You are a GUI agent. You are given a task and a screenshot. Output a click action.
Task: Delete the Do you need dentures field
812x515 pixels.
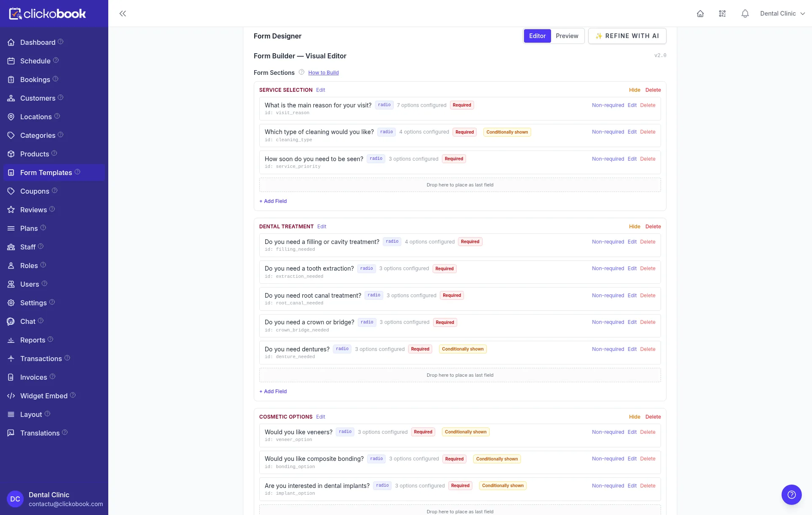point(647,349)
